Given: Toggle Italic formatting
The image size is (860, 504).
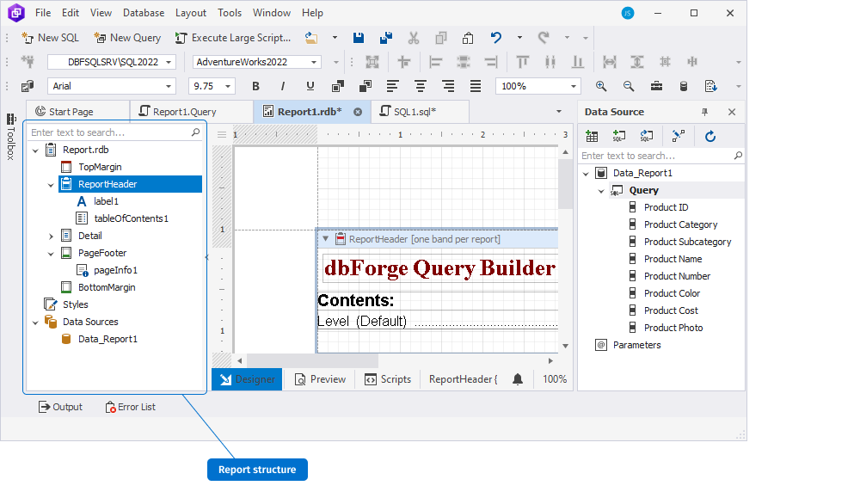Looking at the screenshot, I should (x=283, y=86).
